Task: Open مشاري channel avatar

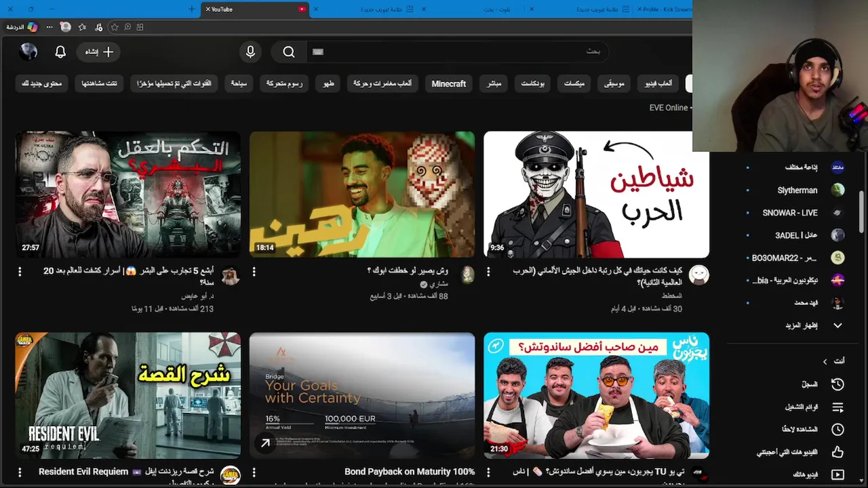Action: click(468, 274)
